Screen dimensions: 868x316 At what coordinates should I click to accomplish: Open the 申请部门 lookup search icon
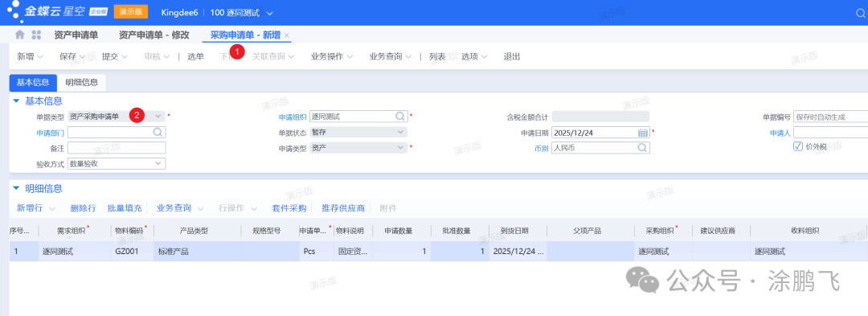[158, 132]
